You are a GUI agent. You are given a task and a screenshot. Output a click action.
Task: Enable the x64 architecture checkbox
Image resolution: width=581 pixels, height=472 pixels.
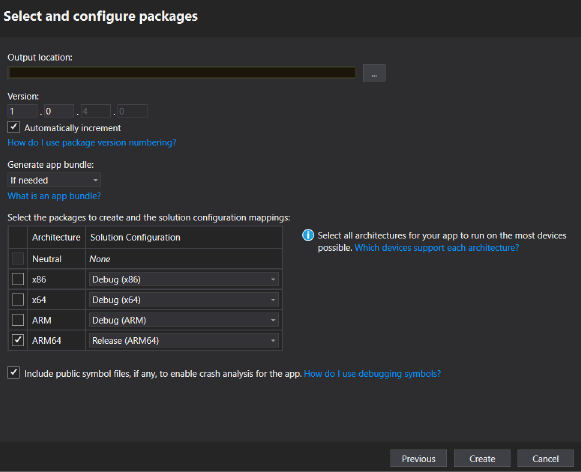(18, 299)
